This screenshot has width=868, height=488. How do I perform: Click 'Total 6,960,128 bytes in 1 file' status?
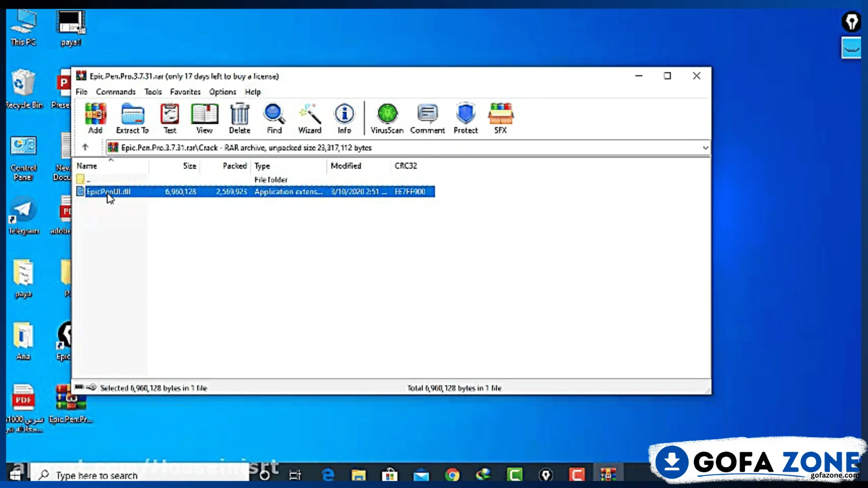[454, 388]
